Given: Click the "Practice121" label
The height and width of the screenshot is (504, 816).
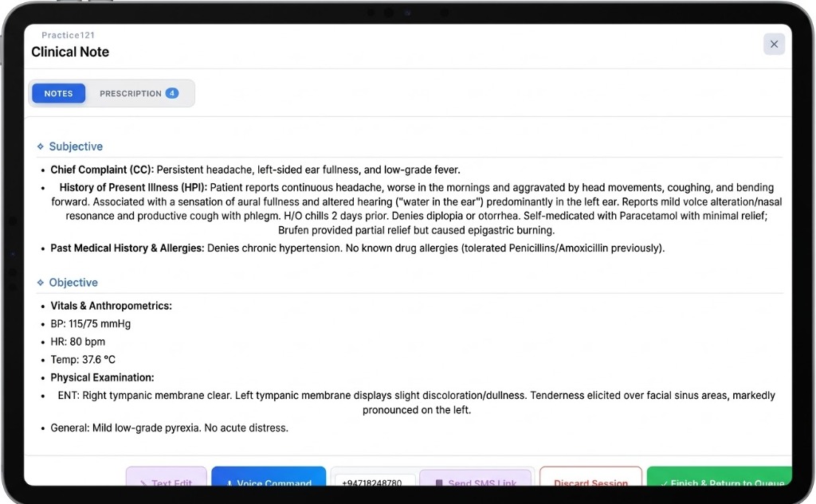Looking at the screenshot, I should (x=69, y=35).
